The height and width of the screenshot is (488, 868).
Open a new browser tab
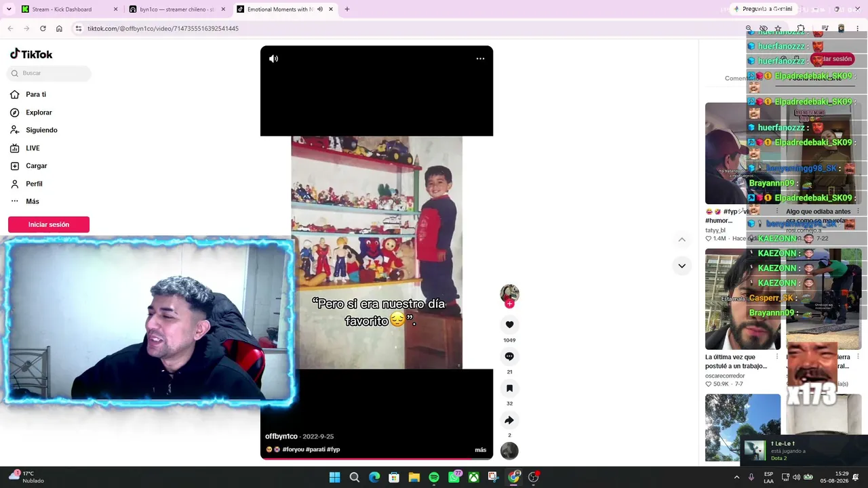[x=347, y=9]
